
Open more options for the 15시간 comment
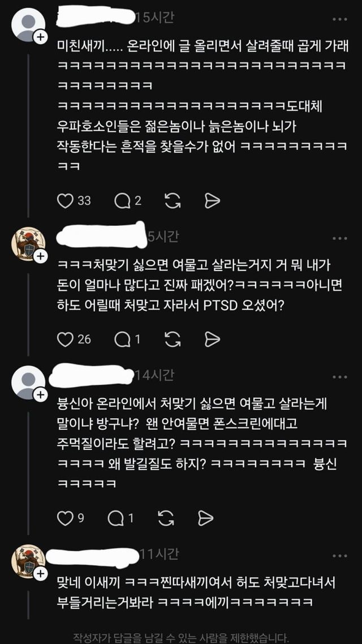pyautogui.click(x=340, y=19)
